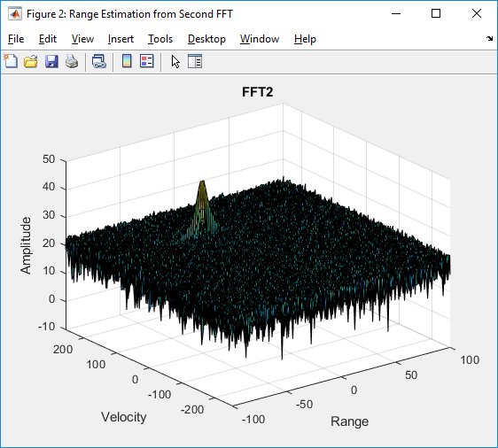Toggle the Edit Plot arrow tool
498x448 pixels.
[x=175, y=62]
